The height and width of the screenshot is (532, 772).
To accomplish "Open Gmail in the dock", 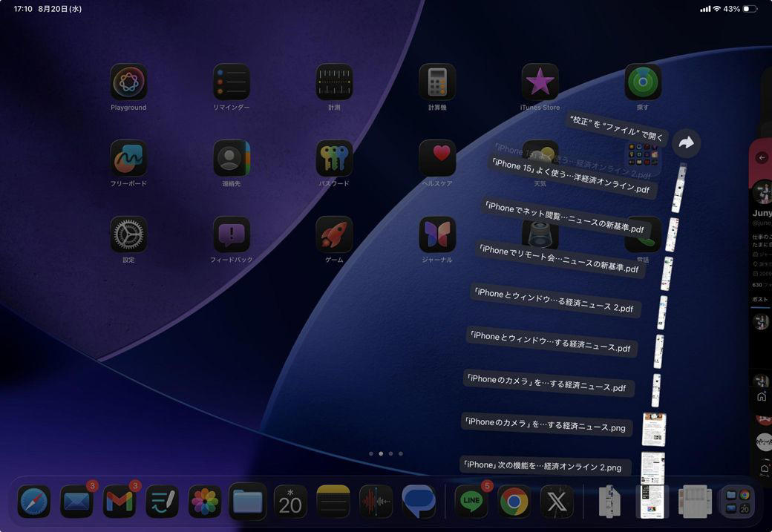I will tap(120, 502).
